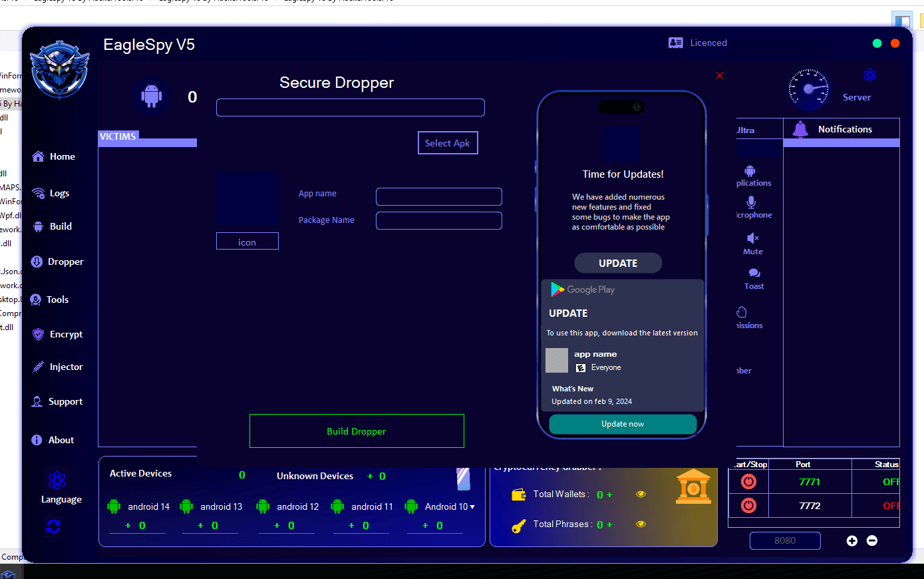The image size is (924, 579).
Task: Click the plus icon beside the port field
Action: 851,540
